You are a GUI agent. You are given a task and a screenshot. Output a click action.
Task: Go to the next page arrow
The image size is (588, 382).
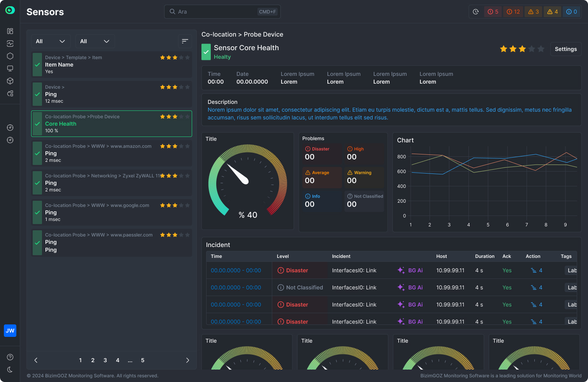click(x=187, y=360)
